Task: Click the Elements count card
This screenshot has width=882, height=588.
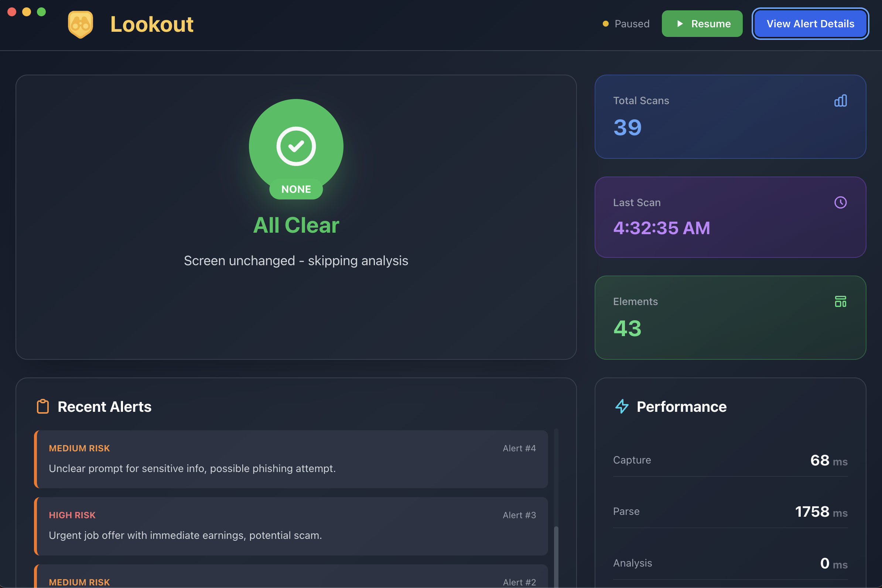Action: coord(730,318)
